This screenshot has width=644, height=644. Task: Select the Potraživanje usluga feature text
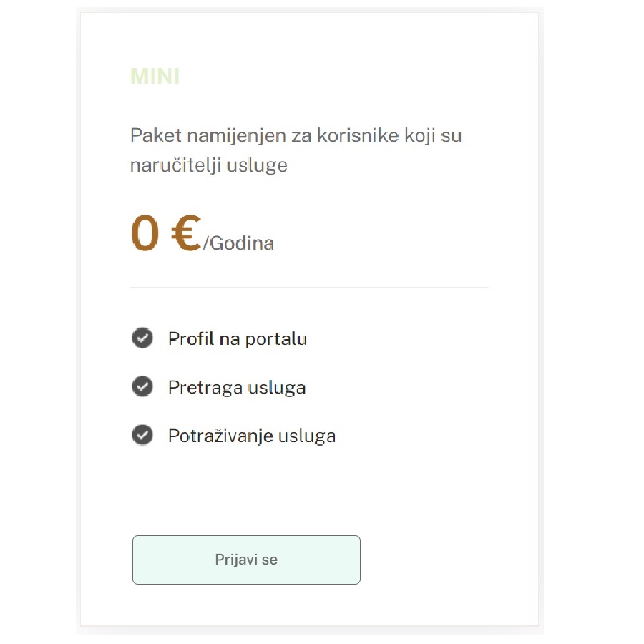point(251,436)
